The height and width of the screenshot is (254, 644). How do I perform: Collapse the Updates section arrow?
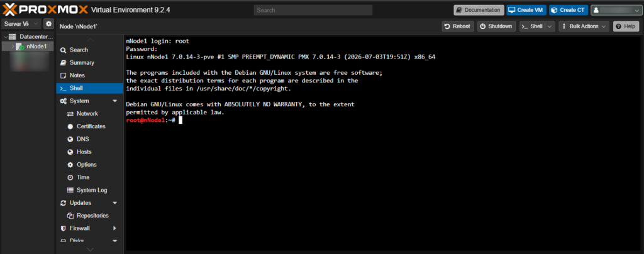tap(115, 202)
